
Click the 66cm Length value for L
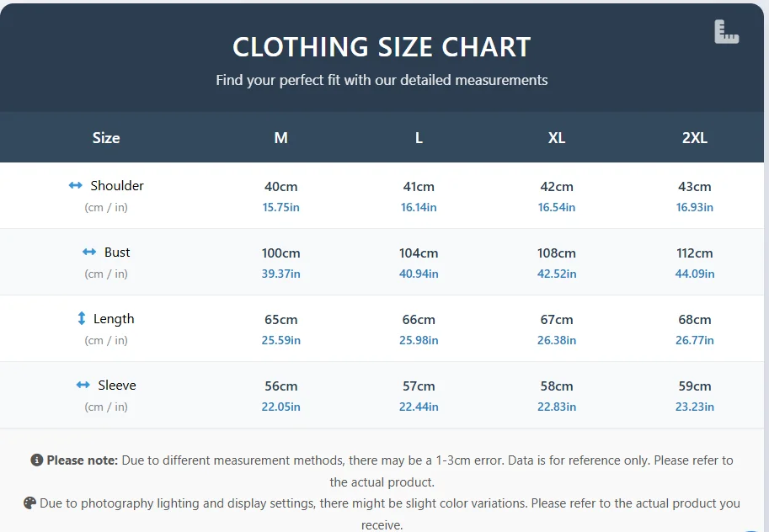click(x=419, y=319)
